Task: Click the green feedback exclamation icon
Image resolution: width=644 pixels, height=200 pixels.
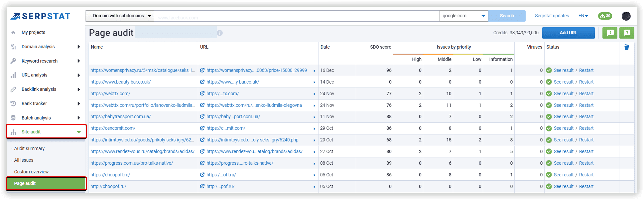Action: [610, 33]
